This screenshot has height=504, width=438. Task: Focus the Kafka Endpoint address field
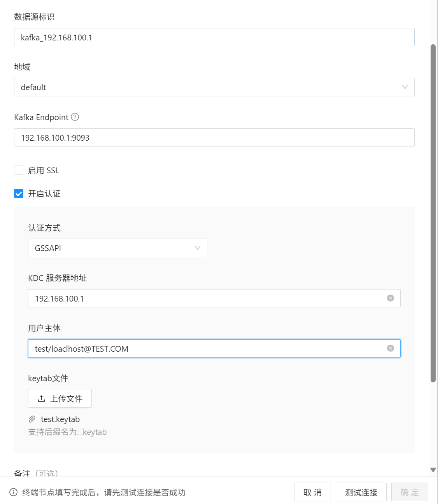[214, 138]
